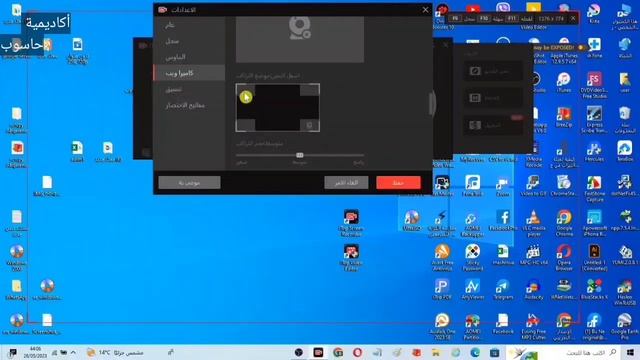
Task: Set webcam position to bottom-right corner
Action: click(x=309, y=125)
